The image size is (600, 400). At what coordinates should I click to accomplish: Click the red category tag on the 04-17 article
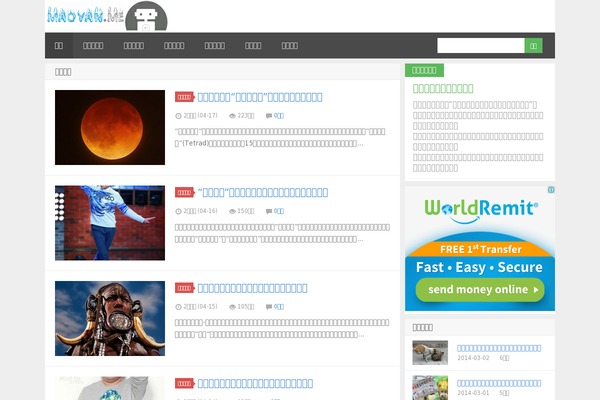(185, 97)
